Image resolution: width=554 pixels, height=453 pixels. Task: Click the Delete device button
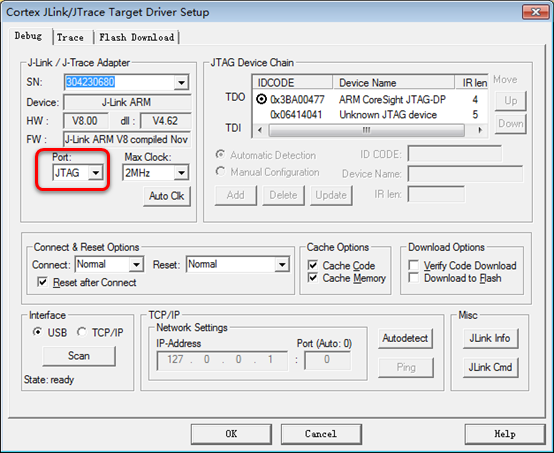283,195
